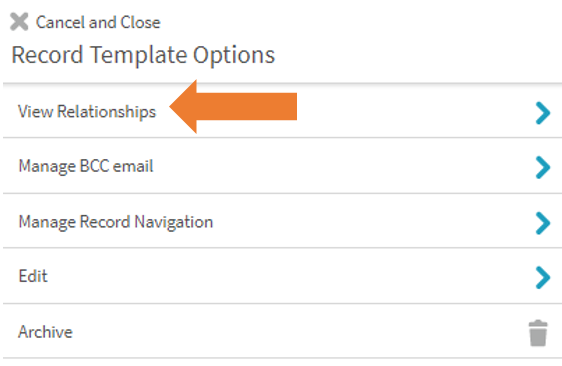Screen dimensions: 562x366
Task: Click the gray X close icon
Action: click(x=19, y=22)
